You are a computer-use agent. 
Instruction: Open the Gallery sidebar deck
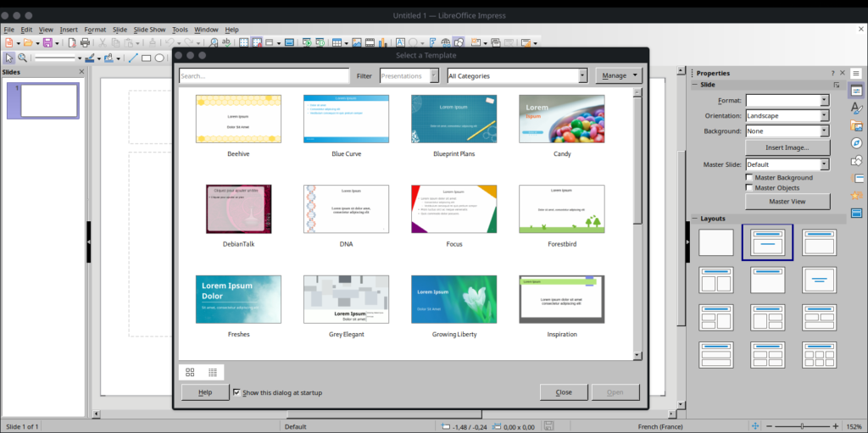click(856, 125)
